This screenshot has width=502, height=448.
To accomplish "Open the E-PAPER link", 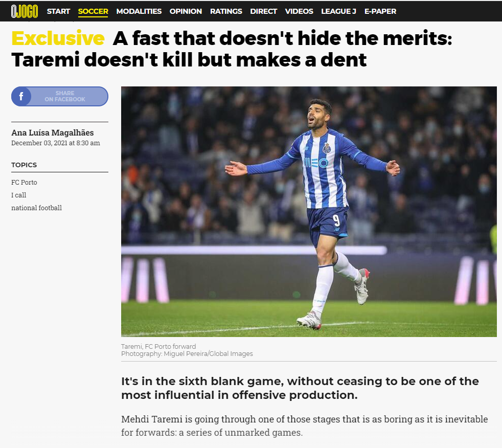I will (x=380, y=11).
